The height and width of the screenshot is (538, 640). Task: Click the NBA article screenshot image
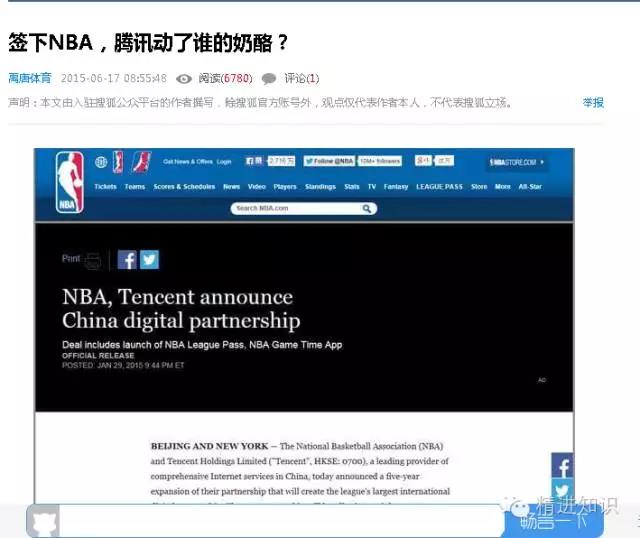coord(304,326)
